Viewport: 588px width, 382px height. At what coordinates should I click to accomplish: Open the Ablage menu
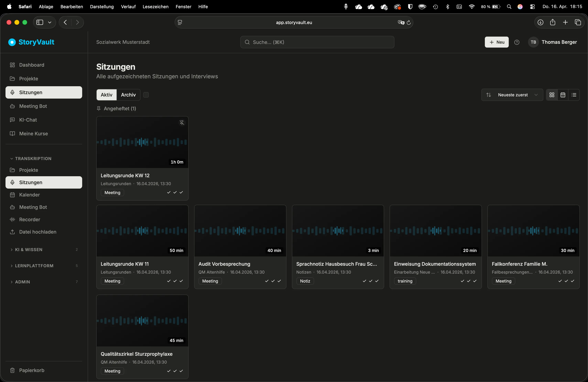coord(46,7)
